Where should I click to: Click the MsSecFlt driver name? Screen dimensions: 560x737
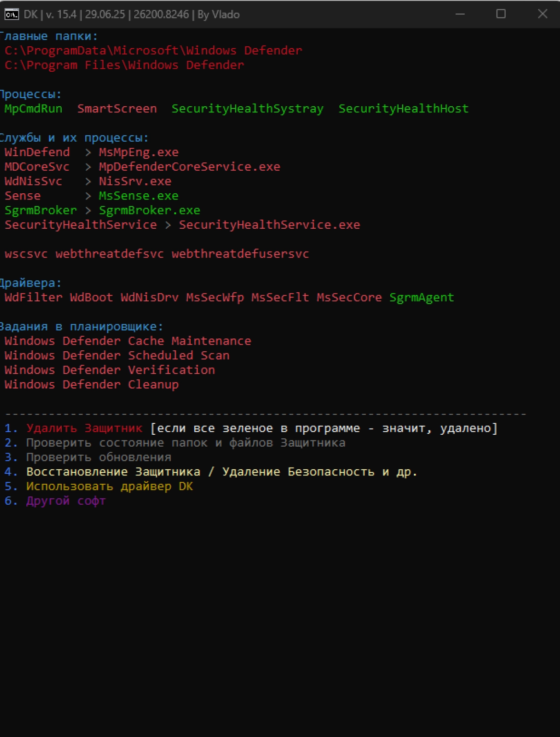coord(280,297)
